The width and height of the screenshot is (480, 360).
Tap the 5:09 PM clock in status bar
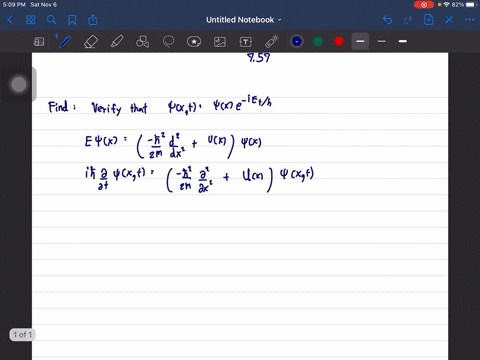pos(14,5)
